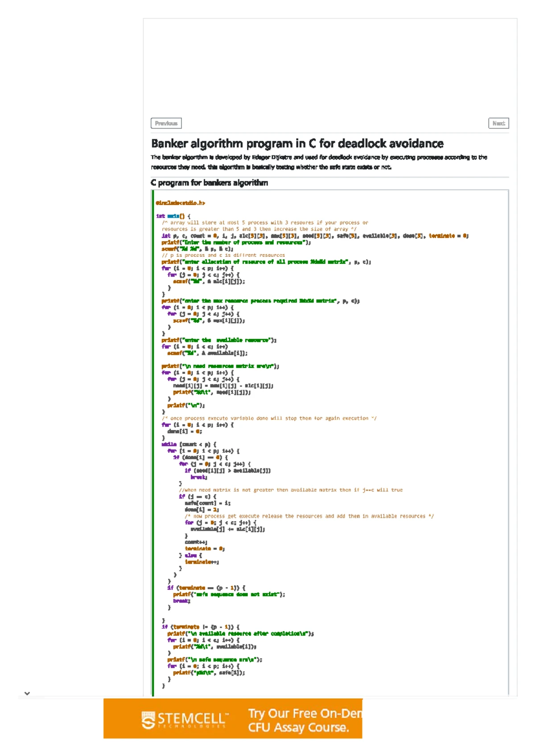The image size is (535, 756).
Task: Click the need resources matrix printf line
Action: [x=220, y=366]
